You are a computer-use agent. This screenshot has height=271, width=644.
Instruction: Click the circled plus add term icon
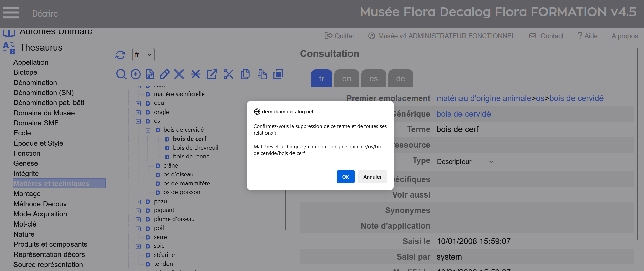click(x=136, y=74)
